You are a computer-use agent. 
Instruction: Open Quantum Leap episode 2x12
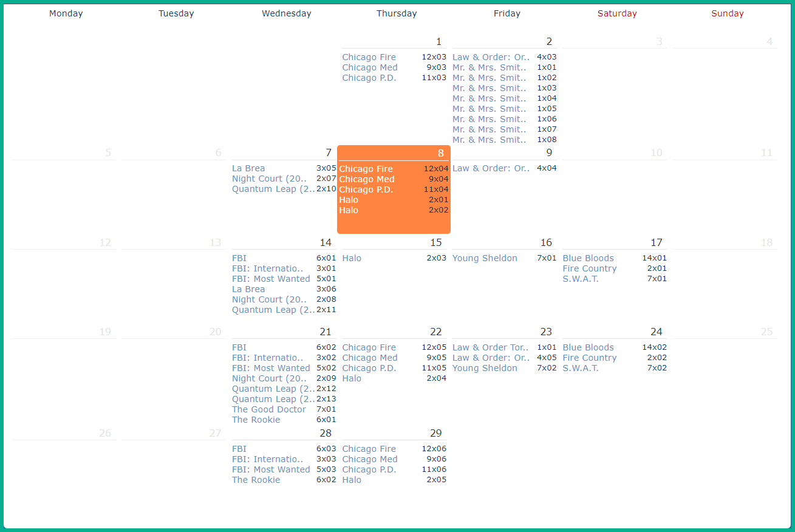click(273, 389)
